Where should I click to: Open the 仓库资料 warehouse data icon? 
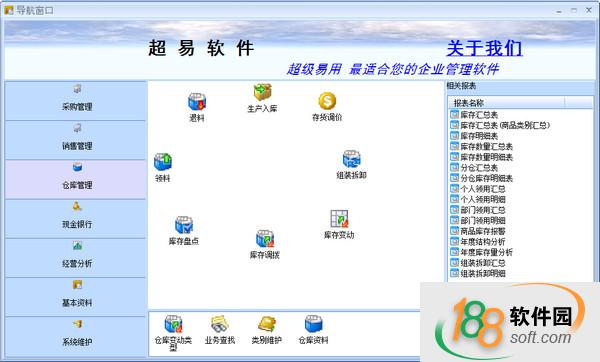click(x=313, y=324)
